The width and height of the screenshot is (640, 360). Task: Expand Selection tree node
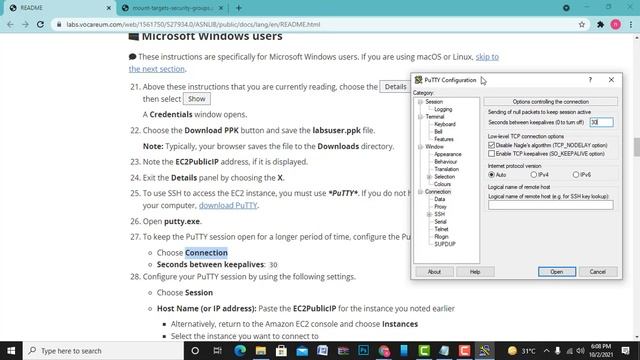tap(429, 177)
